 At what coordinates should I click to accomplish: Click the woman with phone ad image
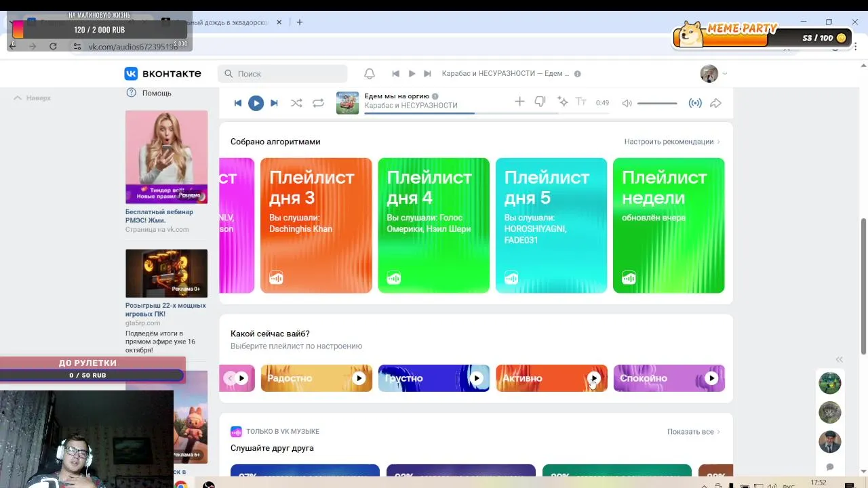coord(166,157)
